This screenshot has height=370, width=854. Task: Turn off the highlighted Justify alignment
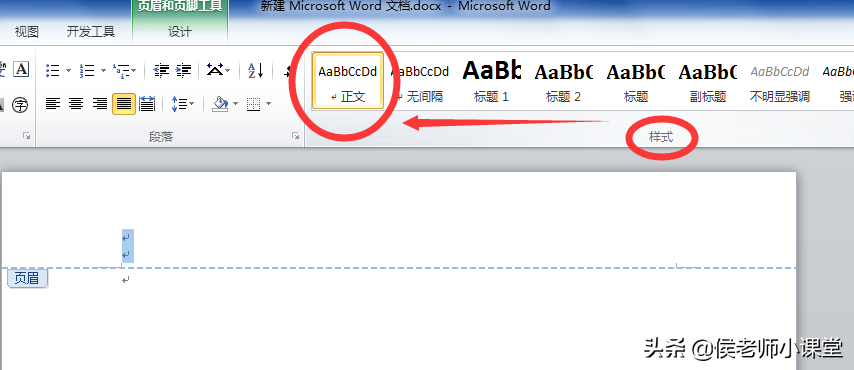(x=124, y=104)
